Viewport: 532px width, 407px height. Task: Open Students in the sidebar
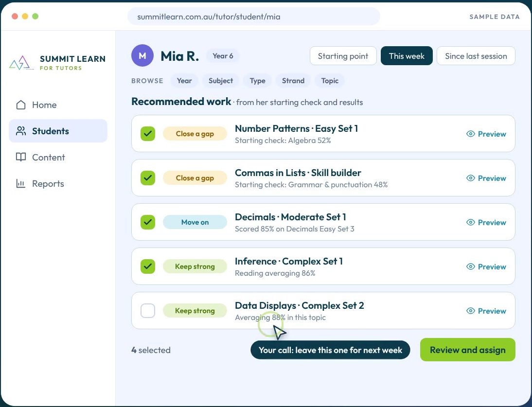click(x=58, y=131)
